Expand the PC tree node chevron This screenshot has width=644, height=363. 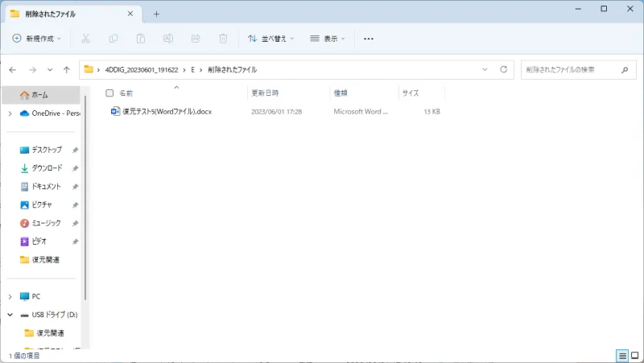pyautogui.click(x=10, y=296)
